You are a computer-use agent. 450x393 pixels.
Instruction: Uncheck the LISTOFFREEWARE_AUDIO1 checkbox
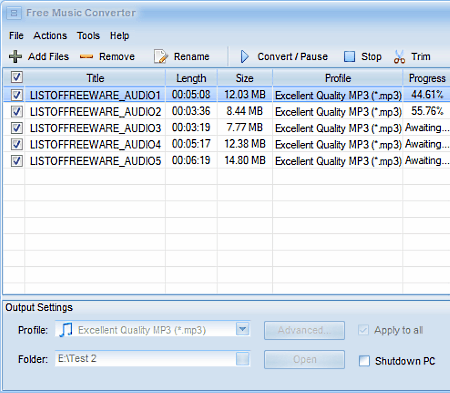point(17,95)
